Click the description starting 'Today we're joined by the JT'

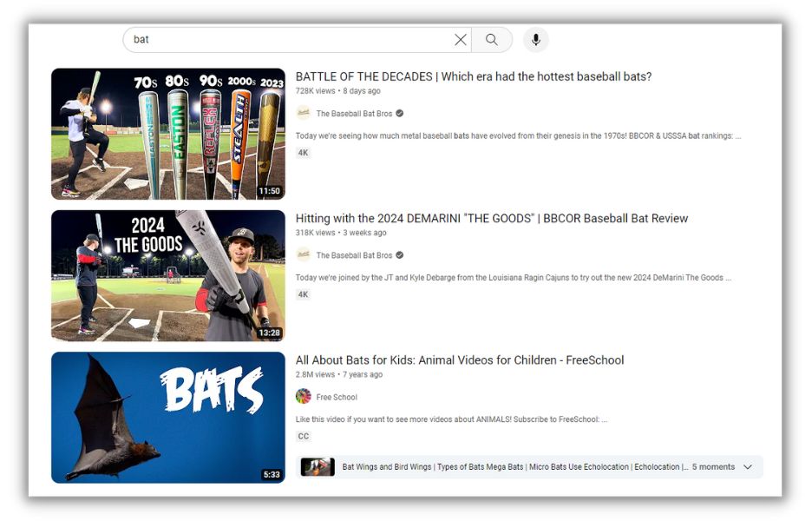514,278
